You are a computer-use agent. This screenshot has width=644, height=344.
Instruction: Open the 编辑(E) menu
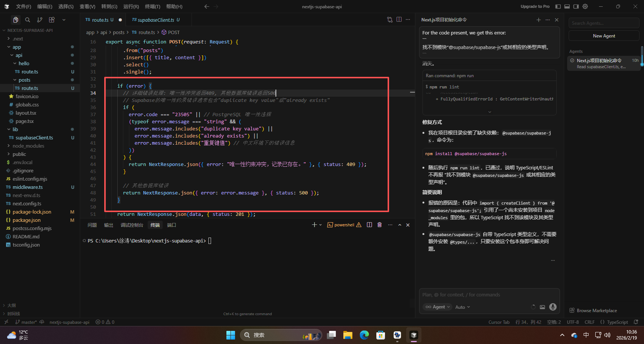coord(45,6)
